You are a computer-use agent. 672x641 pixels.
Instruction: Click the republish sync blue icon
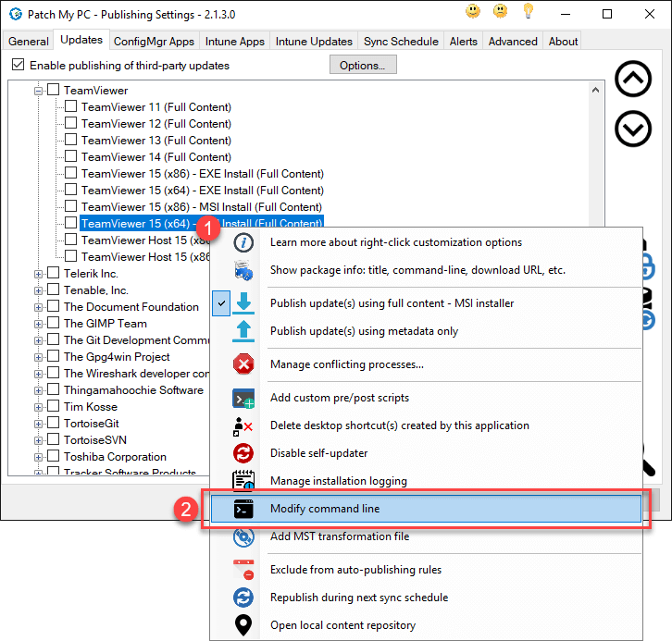click(x=243, y=598)
